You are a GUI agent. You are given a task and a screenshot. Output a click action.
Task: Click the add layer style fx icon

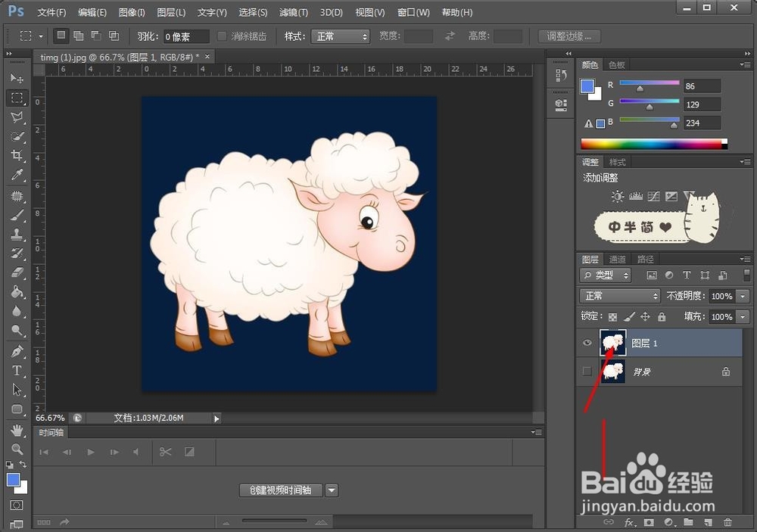(x=629, y=522)
